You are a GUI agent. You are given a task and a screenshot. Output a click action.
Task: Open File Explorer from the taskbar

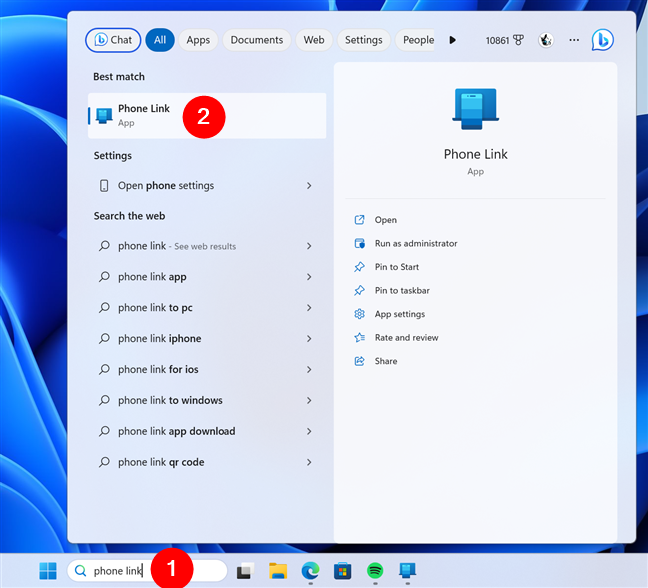coord(278,571)
